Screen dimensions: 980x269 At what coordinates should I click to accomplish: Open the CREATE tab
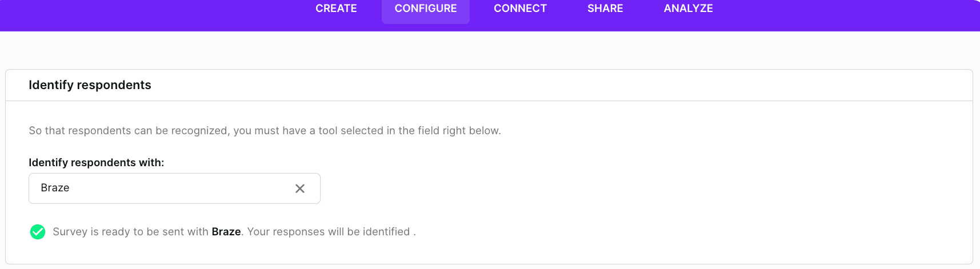(x=336, y=9)
